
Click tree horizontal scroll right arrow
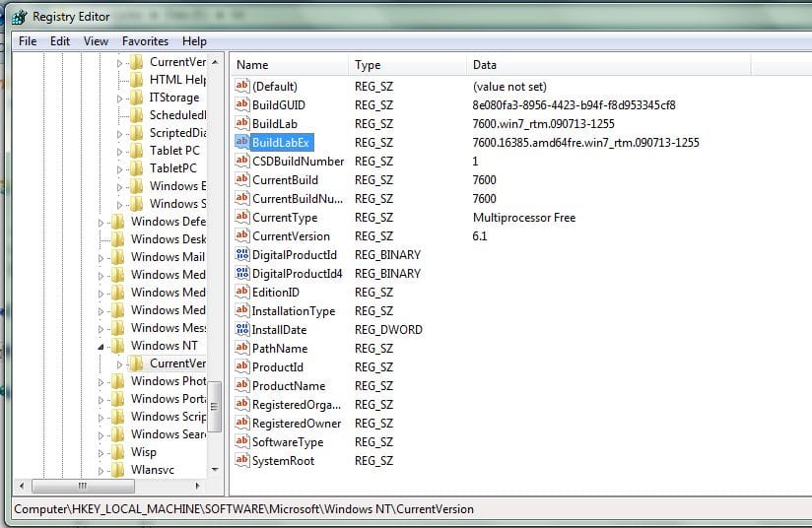pyautogui.click(x=197, y=486)
